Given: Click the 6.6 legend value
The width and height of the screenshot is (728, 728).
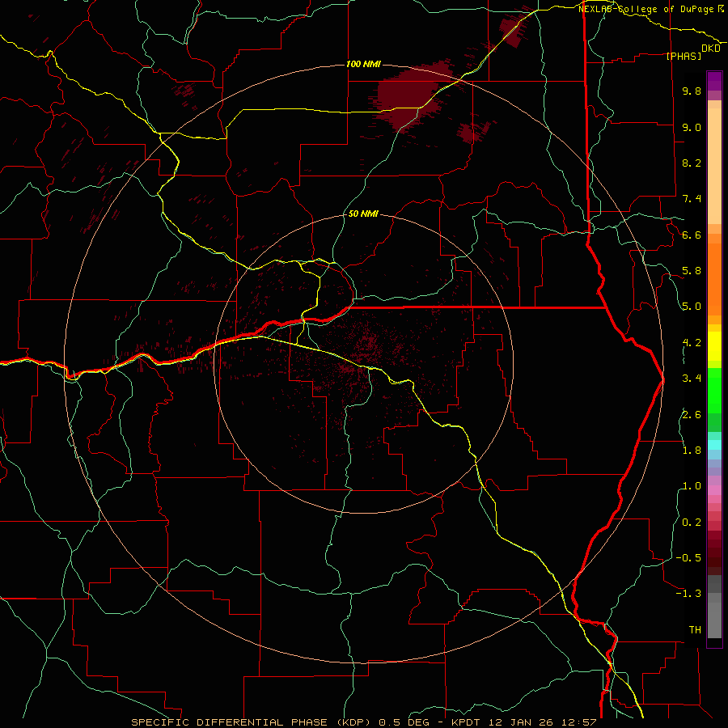Looking at the screenshot, I should tap(692, 235).
